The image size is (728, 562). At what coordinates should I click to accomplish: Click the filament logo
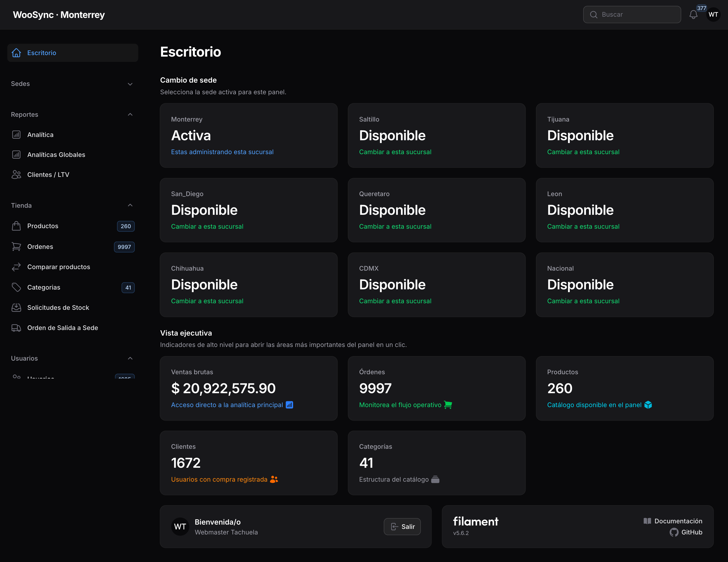pos(476,521)
